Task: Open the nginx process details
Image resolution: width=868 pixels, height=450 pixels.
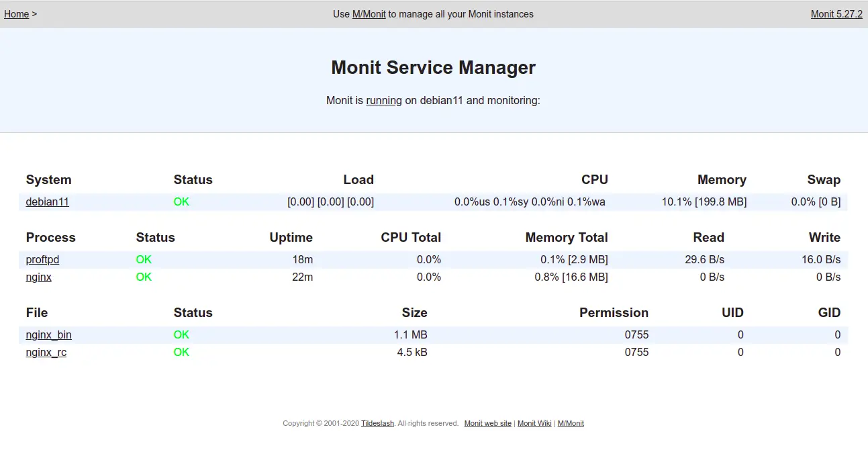Action: (x=39, y=277)
